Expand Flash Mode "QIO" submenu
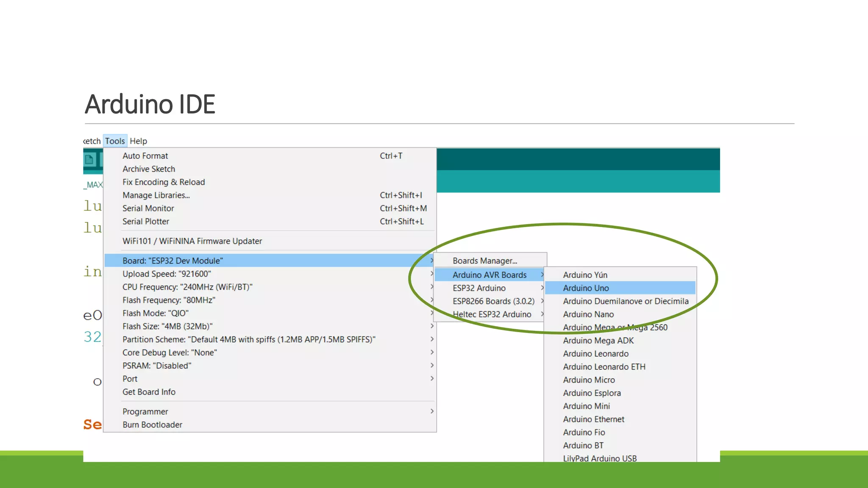Screen dimensions: 868x488 (x=270, y=313)
